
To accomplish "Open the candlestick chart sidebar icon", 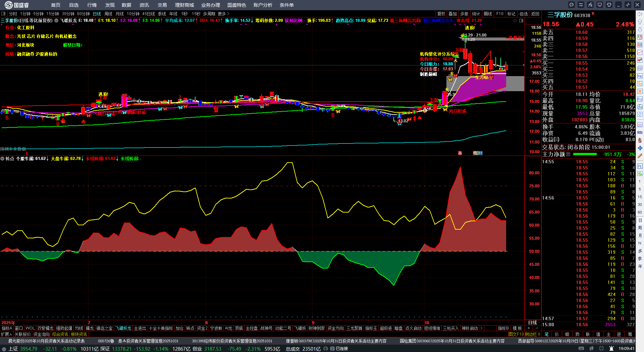I will click(x=640, y=60).
